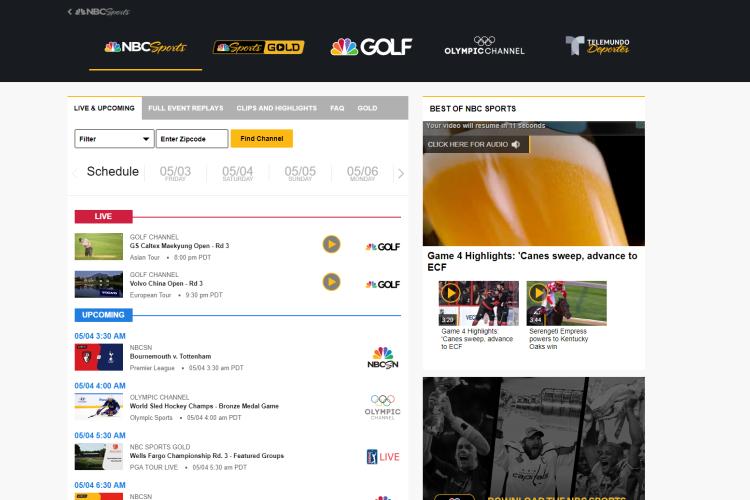This screenshot has height=500, width=750.
Task: Open the NBC Sports Gold logo
Action: [258, 47]
